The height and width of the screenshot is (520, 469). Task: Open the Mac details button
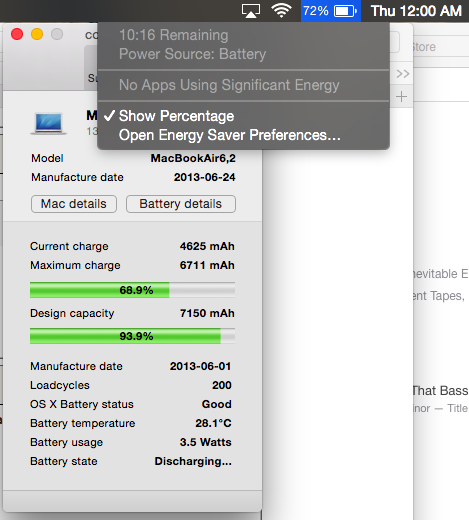[x=74, y=204]
